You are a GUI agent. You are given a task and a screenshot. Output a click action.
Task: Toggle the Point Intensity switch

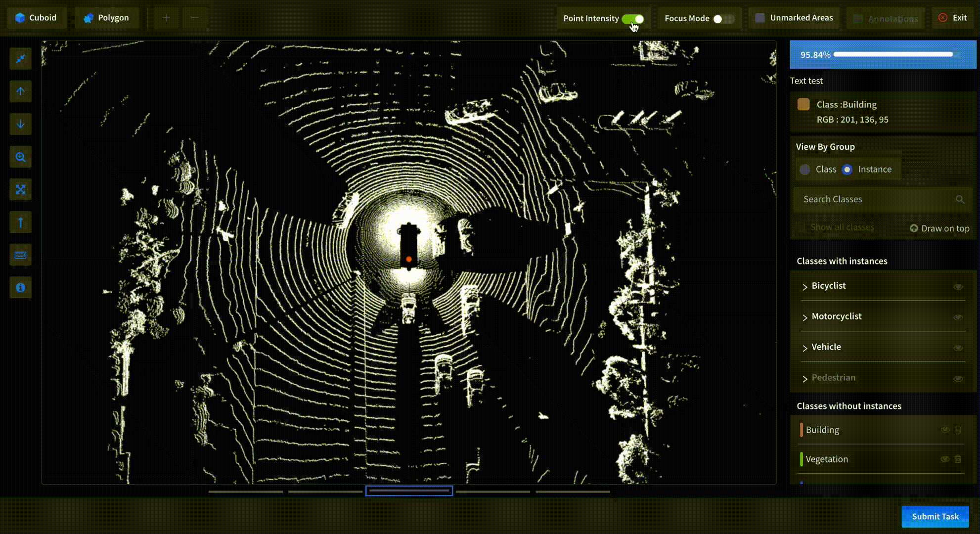point(633,19)
